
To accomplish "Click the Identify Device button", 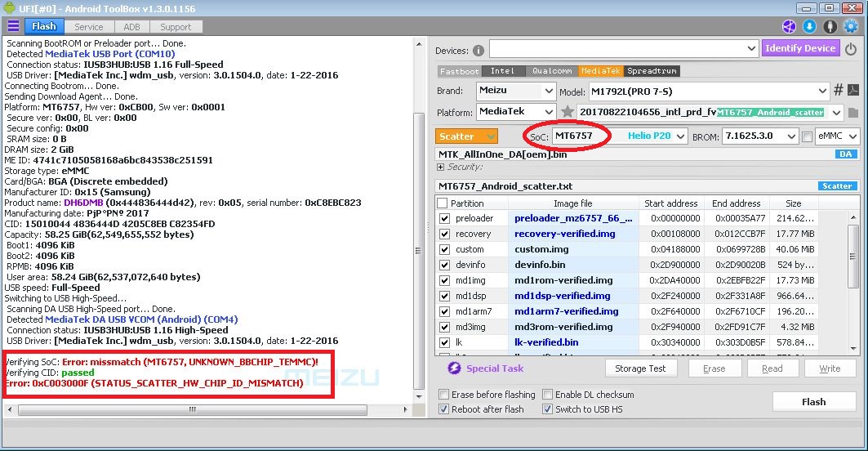I will click(x=800, y=48).
